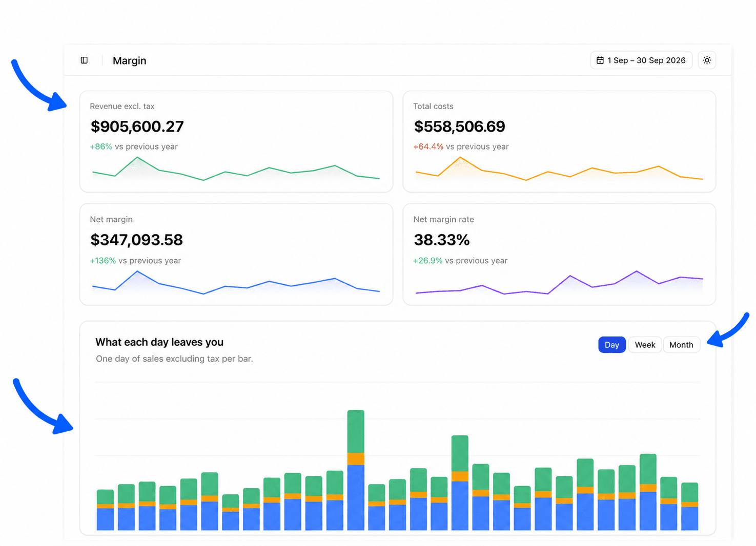Click the "Net margin" card label
Image resolution: width=756 pixels, height=546 pixels.
(x=111, y=219)
